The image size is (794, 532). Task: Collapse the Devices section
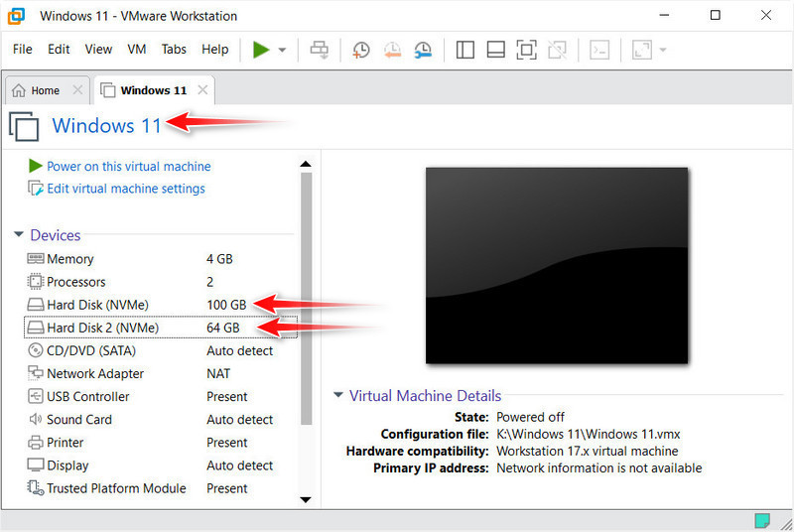(x=19, y=234)
